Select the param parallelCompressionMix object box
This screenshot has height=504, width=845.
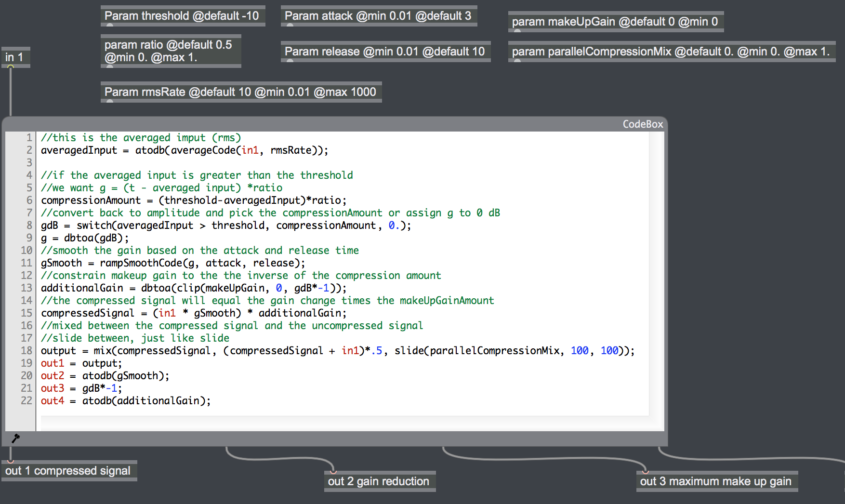672,52
